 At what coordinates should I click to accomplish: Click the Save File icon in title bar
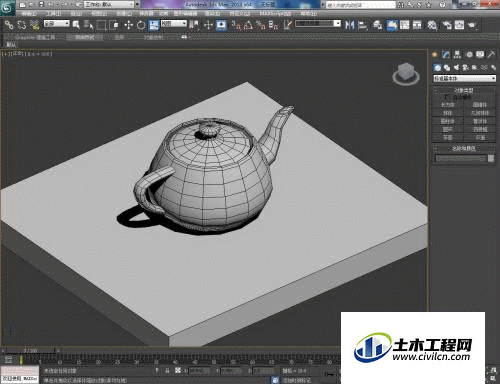click(41, 5)
